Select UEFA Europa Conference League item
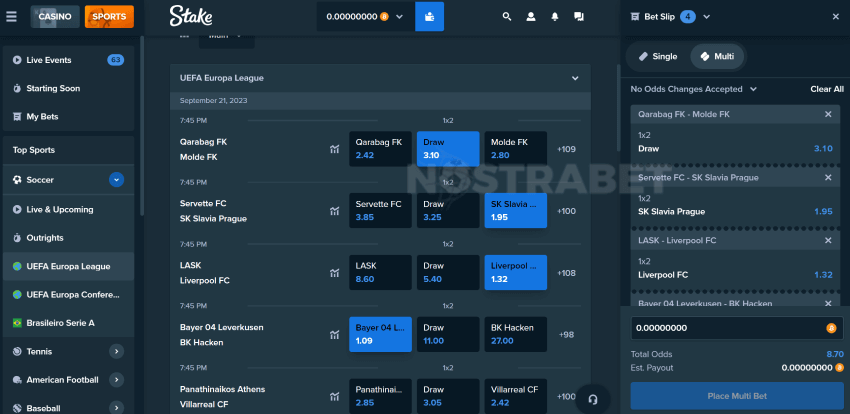This screenshot has height=414, width=850. [68, 294]
